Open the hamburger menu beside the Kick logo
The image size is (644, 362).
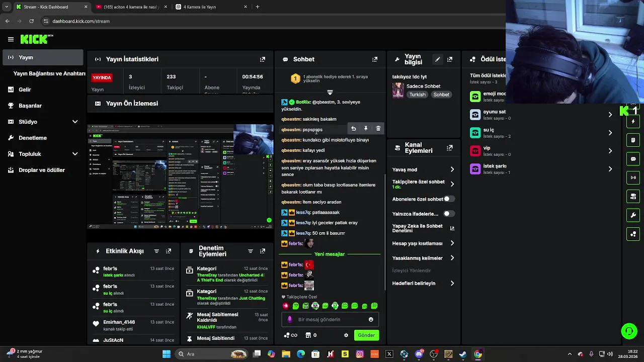(x=11, y=39)
